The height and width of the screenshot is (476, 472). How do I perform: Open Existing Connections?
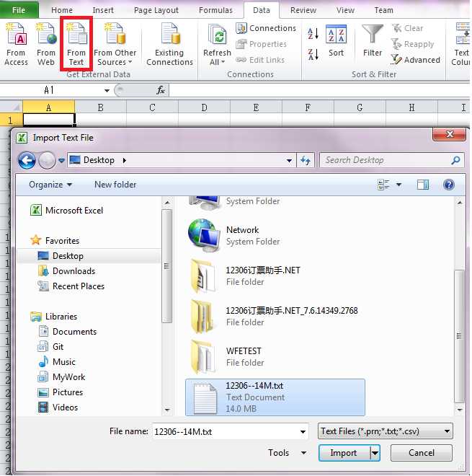click(x=169, y=44)
